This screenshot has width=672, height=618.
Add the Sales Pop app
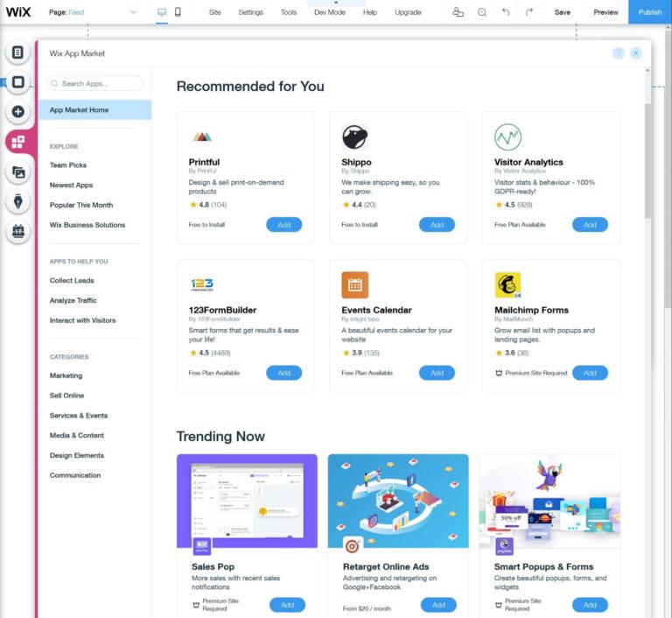point(287,605)
